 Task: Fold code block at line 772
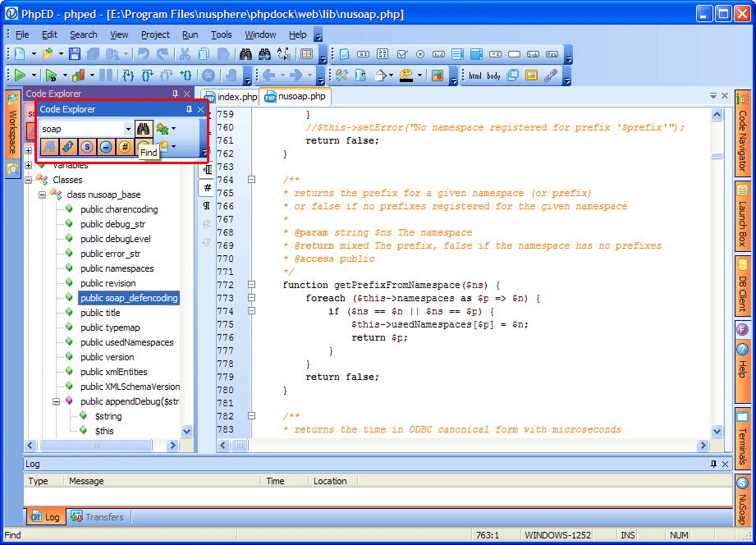[x=251, y=285]
